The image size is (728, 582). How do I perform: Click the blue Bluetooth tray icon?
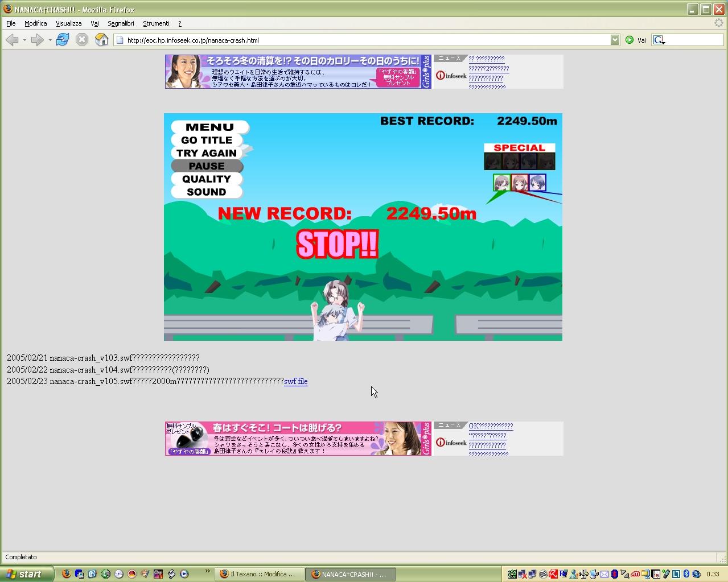686,574
